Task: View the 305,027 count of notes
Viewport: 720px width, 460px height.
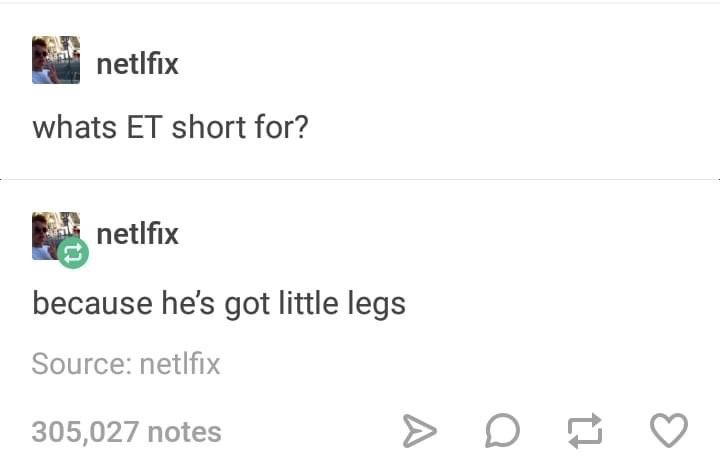Action: click(85, 432)
